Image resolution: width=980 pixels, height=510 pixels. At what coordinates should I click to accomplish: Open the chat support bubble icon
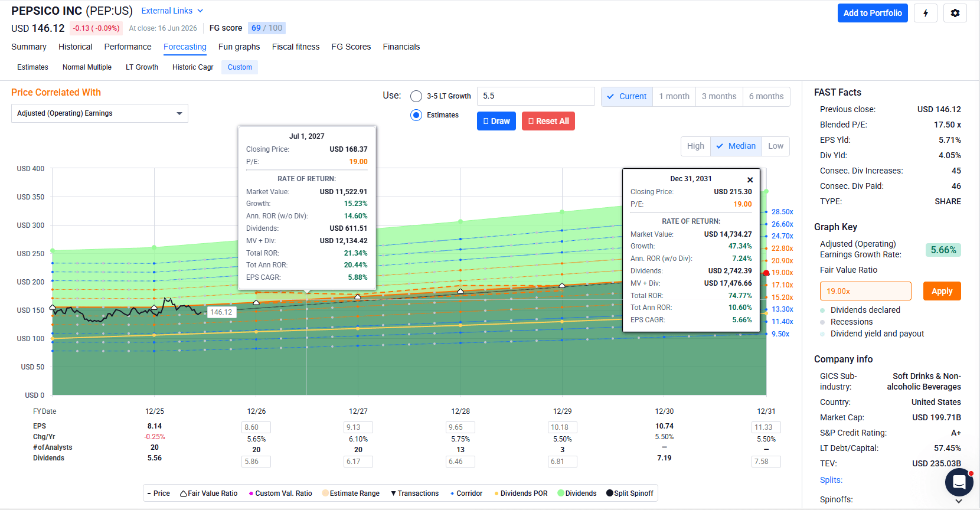click(959, 482)
